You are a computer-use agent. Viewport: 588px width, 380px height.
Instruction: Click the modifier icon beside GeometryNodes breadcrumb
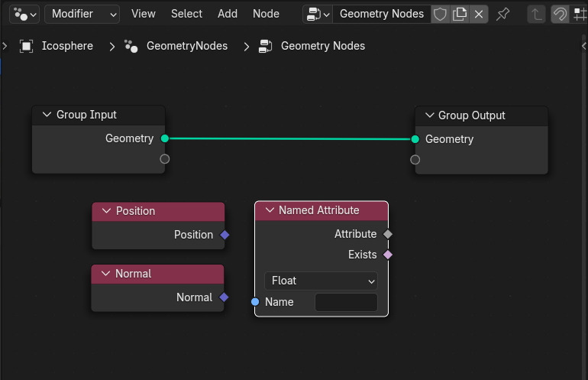click(x=131, y=46)
